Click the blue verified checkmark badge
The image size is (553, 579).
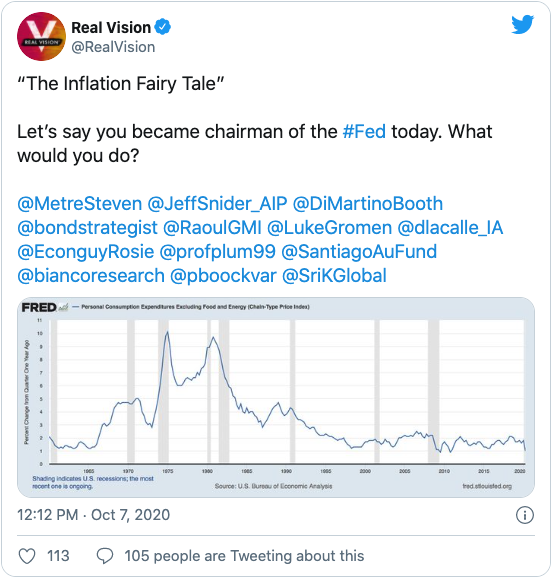point(162,27)
